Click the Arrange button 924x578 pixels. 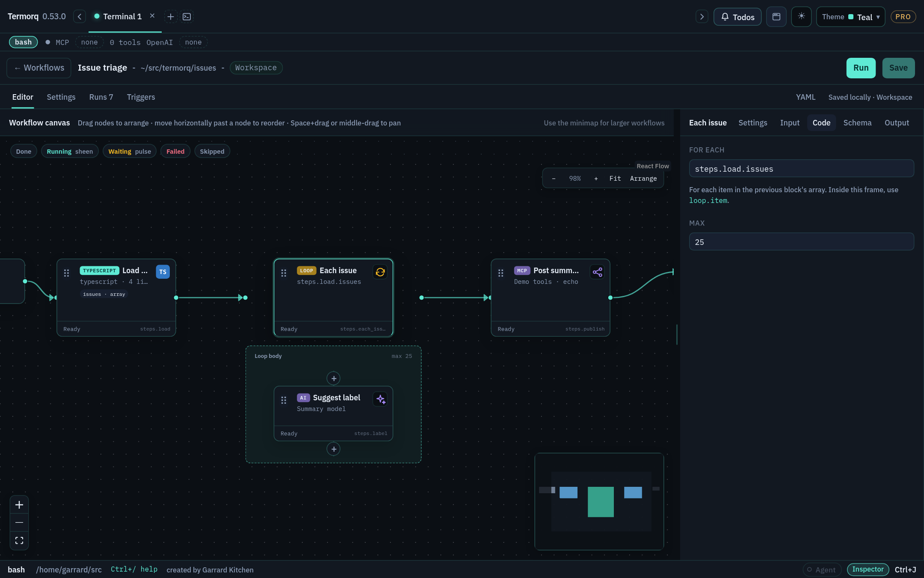pyautogui.click(x=643, y=179)
